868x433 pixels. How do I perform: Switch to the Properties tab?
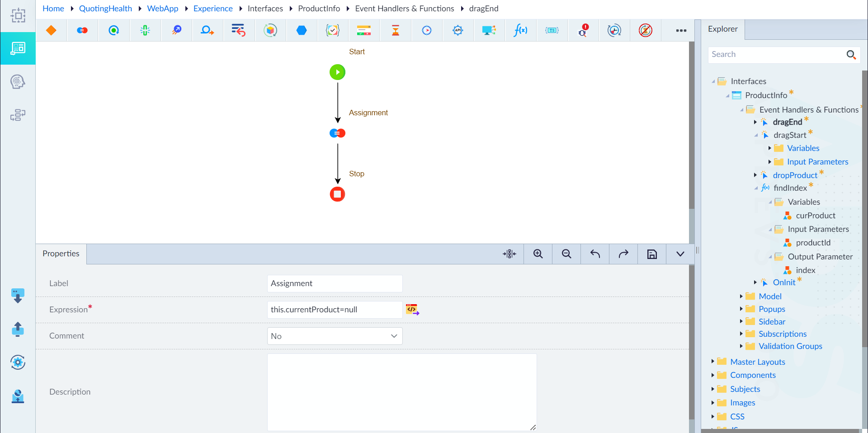[61, 254]
